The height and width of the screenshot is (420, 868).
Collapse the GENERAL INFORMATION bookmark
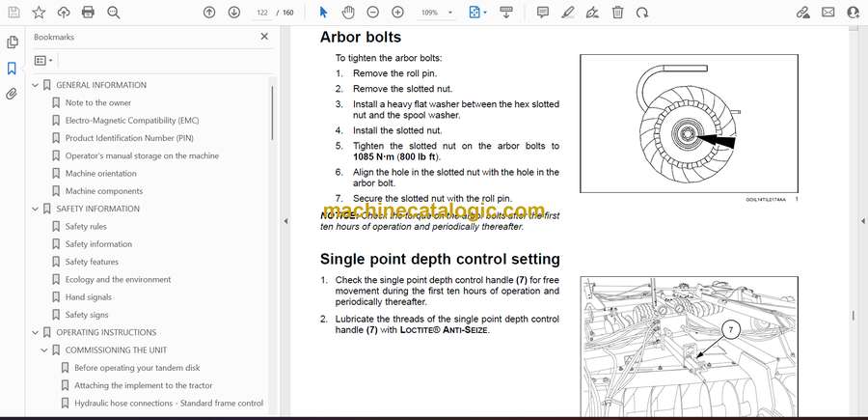(36, 85)
